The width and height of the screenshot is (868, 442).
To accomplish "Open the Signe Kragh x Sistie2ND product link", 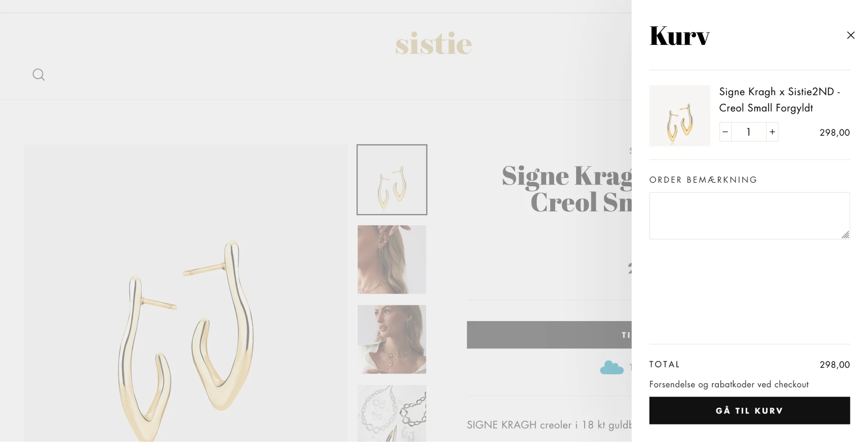I will (x=780, y=100).
